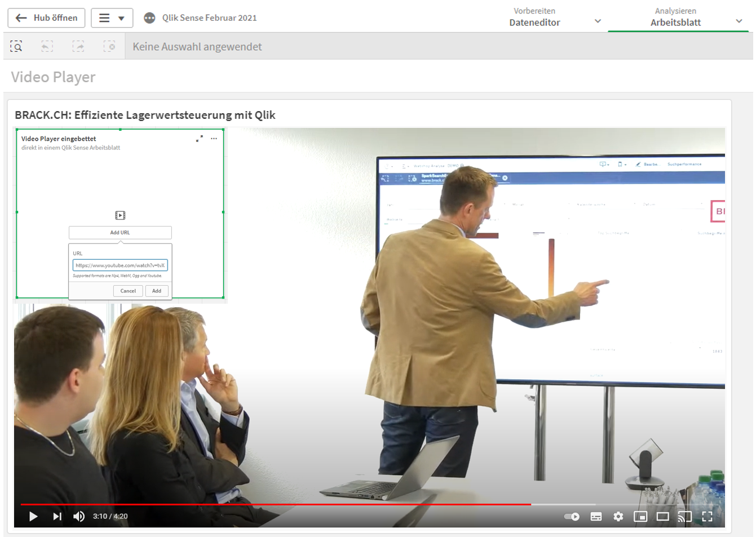
Task: Click the Keine Auswahl angewendet text
Action: 197,47
